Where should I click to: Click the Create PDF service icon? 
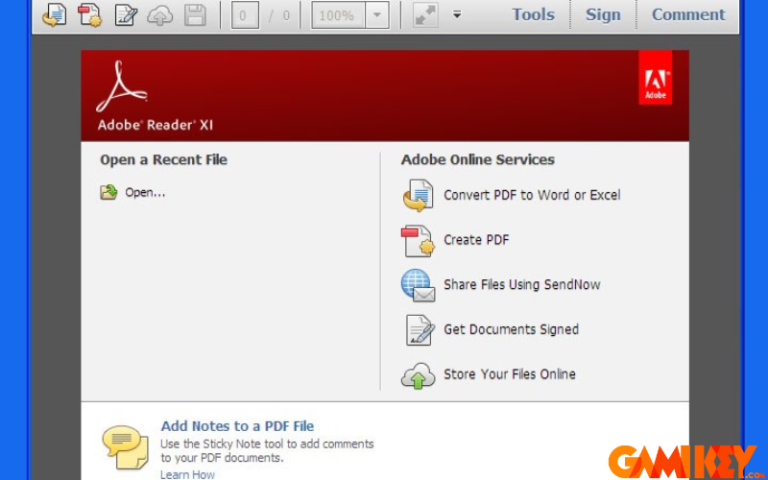tap(418, 240)
